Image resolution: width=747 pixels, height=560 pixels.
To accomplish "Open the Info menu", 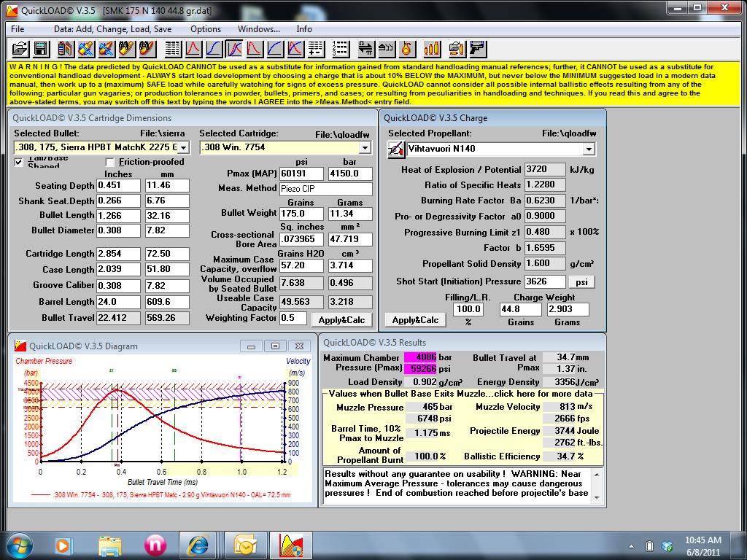I will point(304,29).
